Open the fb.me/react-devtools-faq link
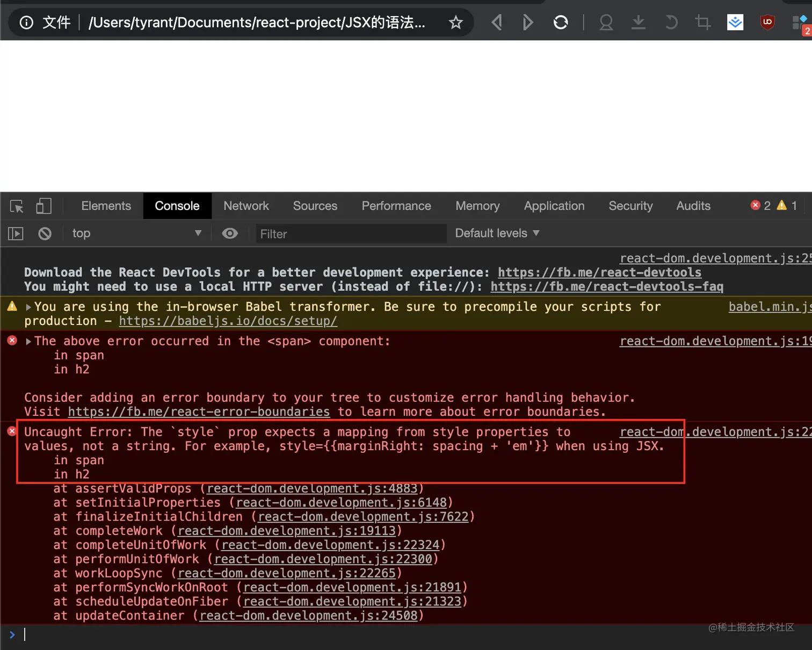The width and height of the screenshot is (812, 650). pos(607,286)
